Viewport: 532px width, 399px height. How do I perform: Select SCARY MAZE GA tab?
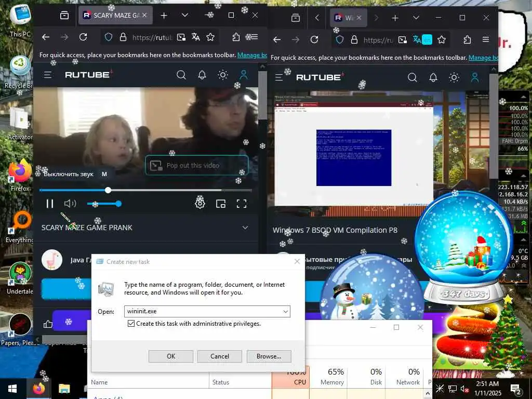pyautogui.click(x=115, y=15)
